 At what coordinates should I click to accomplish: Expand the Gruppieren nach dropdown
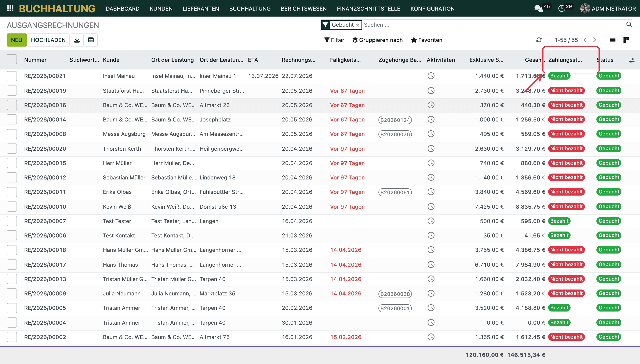pyautogui.click(x=378, y=40)
